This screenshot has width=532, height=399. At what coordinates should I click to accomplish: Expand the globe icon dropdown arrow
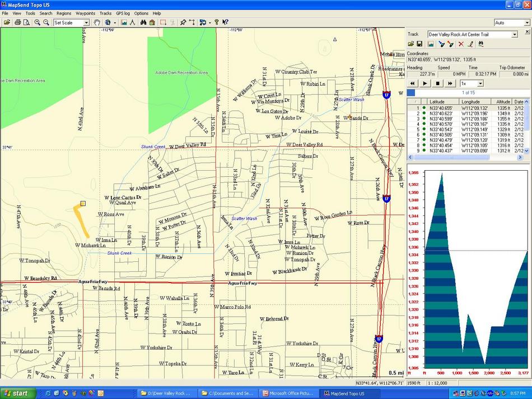(115, 23)
